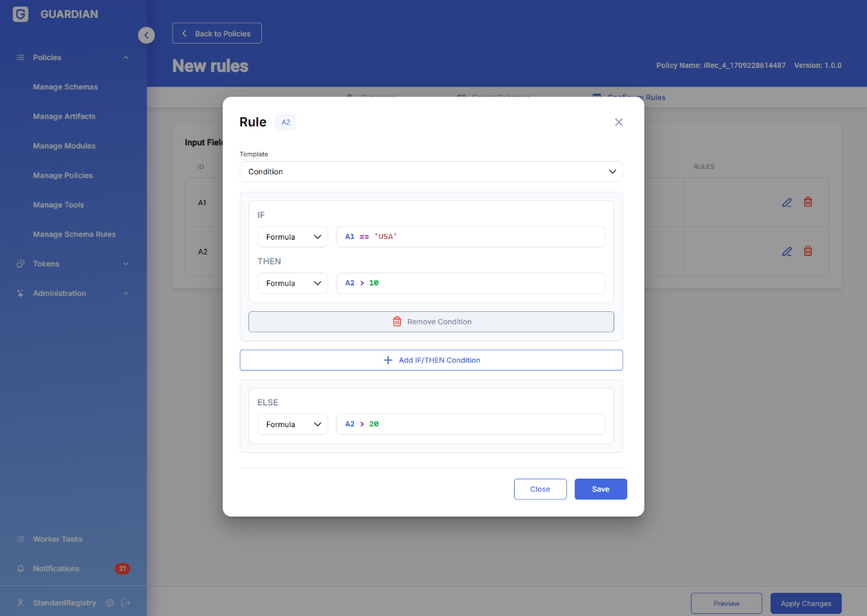Open the Template dropdown showing Condition
Image resolution: width=867 pixels, height=616 pixels.
(x=431, y=172)
